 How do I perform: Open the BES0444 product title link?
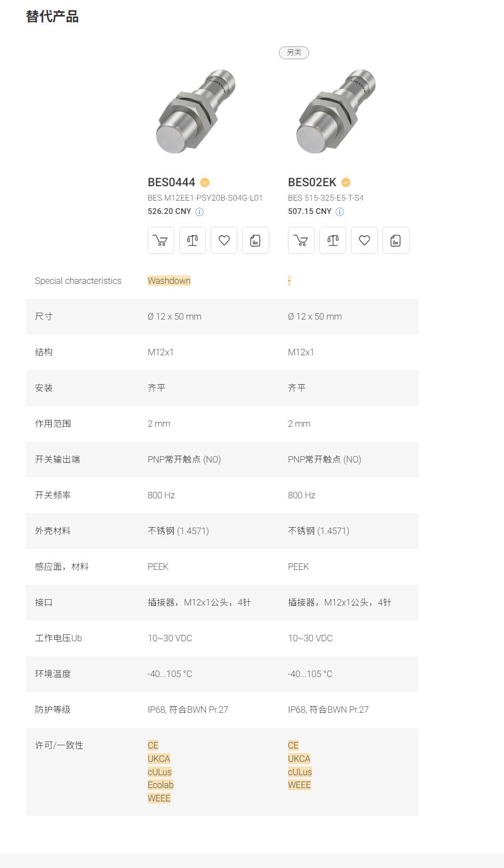tap(171, 182)
